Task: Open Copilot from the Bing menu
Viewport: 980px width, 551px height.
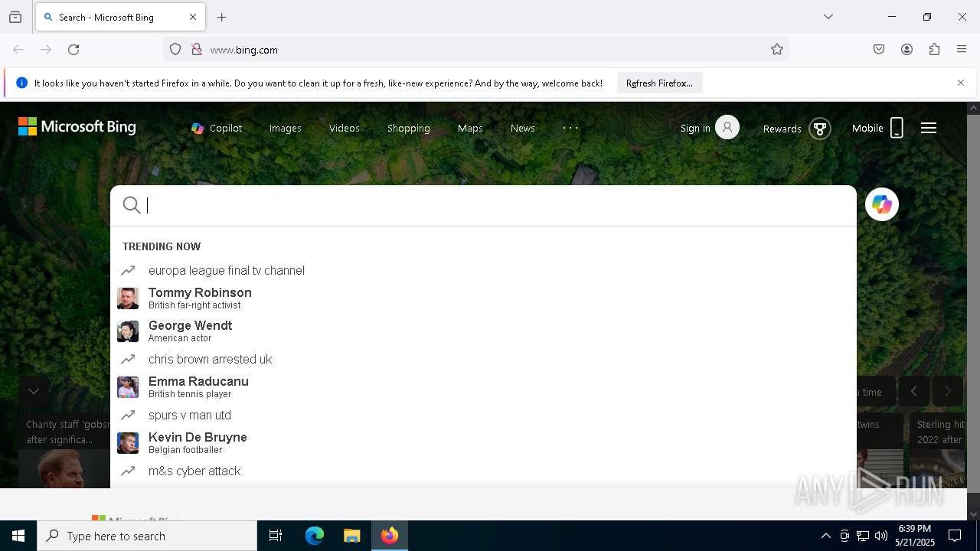Action: [x=217, y=128]
